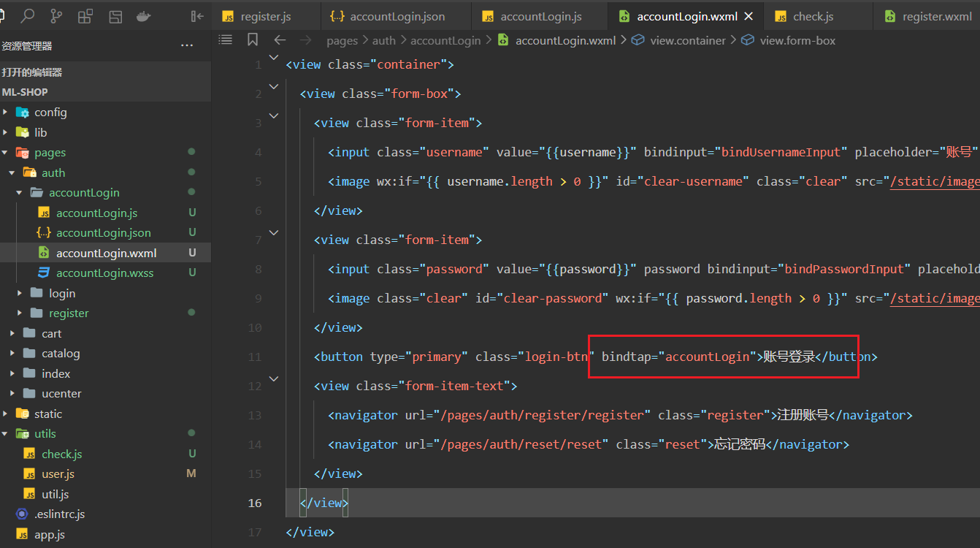The height and width of the screenshot is (548, 980).
Task: Click the bindUsernameInput attribute value
Action: click(781, 152)
